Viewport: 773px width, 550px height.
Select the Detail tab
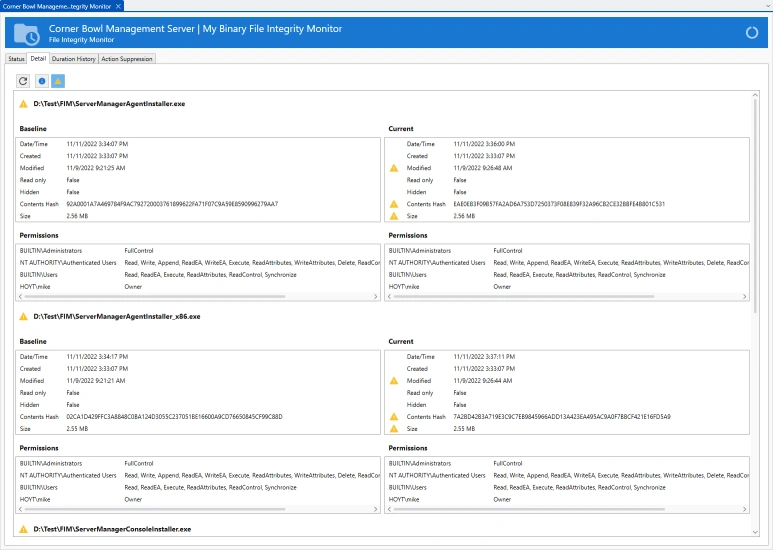tap(38, 58)
